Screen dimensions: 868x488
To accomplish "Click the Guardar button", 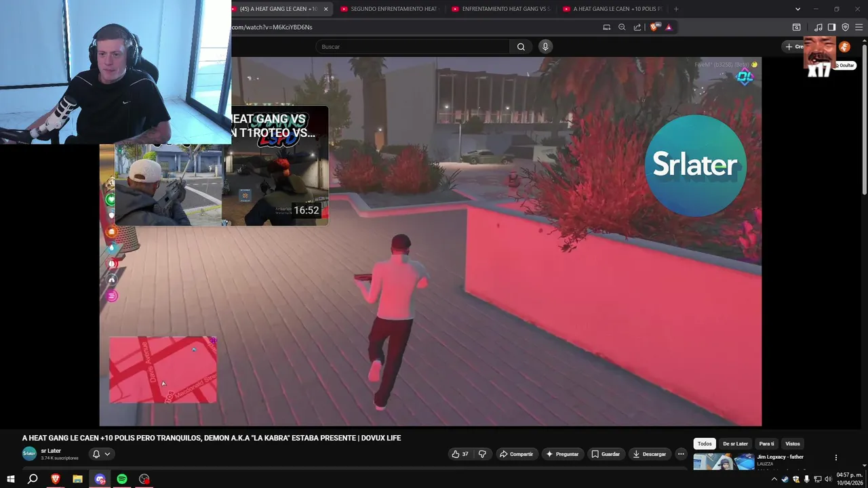I will tap(605, 454).
